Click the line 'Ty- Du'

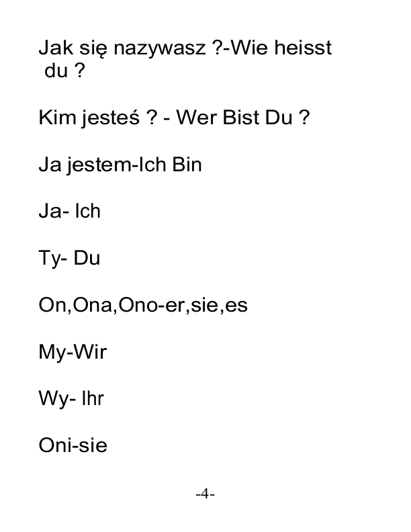coord(69,259)
